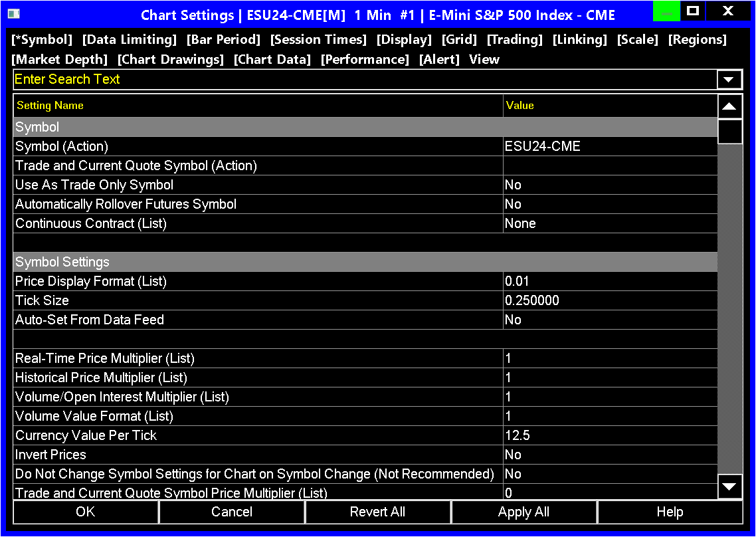
Task: Click the Symbol section header row
Action: (x=365, y=127)
